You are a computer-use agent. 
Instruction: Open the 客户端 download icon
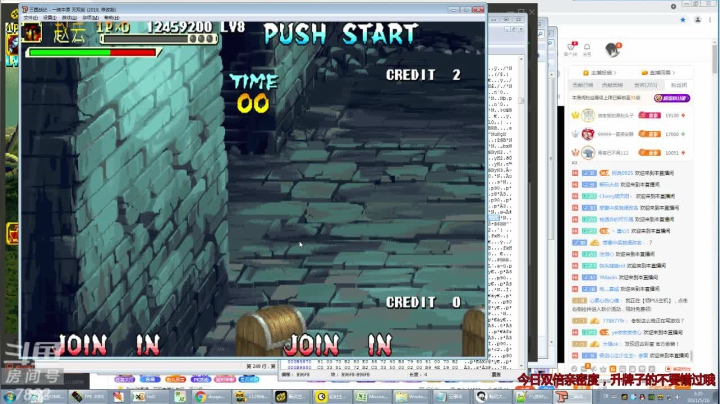(x=570, y=49)
